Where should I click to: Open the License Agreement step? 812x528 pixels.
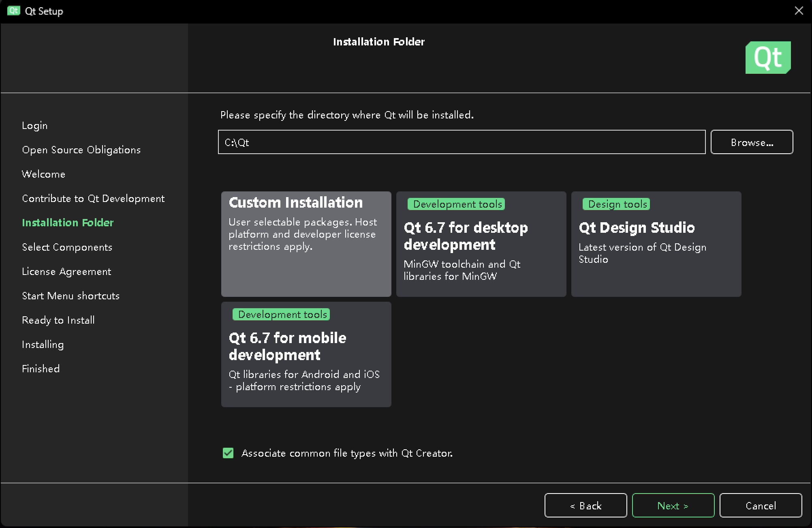point(66,271)
